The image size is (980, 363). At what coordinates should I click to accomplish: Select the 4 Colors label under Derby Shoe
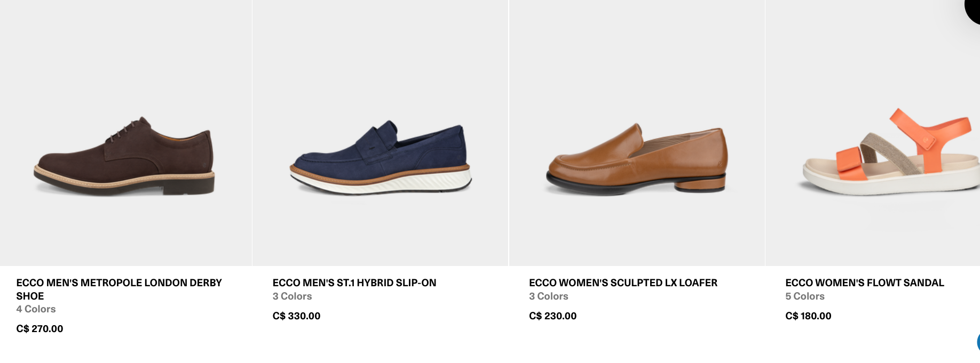36,309
